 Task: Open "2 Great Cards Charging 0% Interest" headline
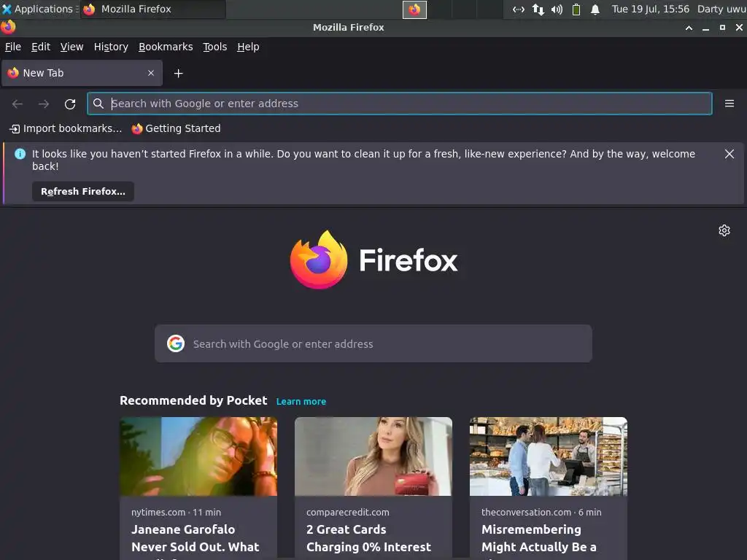(368, 539)
